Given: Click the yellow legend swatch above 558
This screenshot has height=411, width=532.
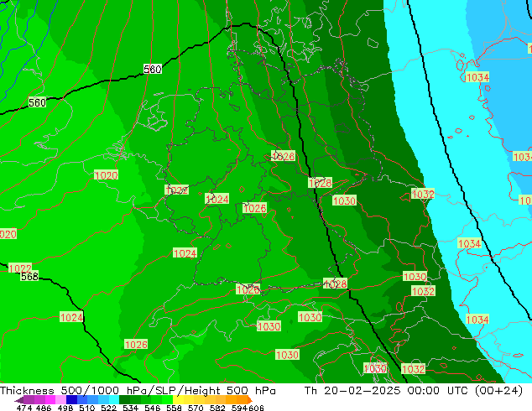Looking at the screenshot, I should point(178,400).
